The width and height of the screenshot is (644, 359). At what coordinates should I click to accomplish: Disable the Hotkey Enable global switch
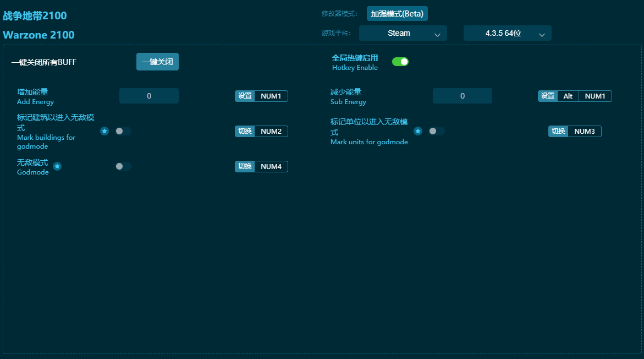[x=400, y=62]
